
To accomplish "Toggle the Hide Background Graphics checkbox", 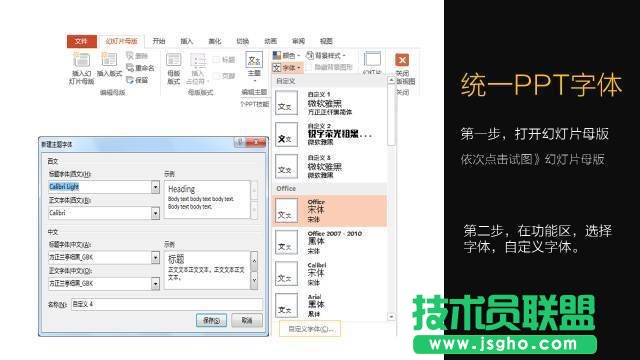I will pyautogui.click(x=309, y=67).
